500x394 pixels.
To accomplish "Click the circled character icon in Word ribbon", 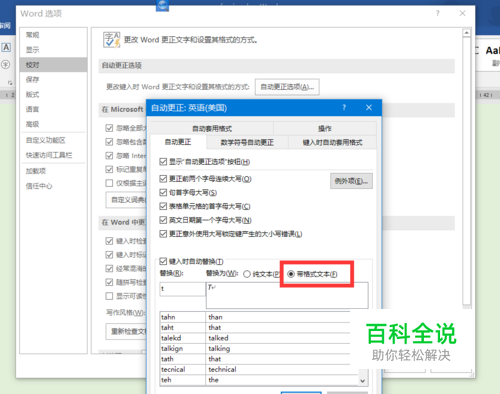I will 6,64.
